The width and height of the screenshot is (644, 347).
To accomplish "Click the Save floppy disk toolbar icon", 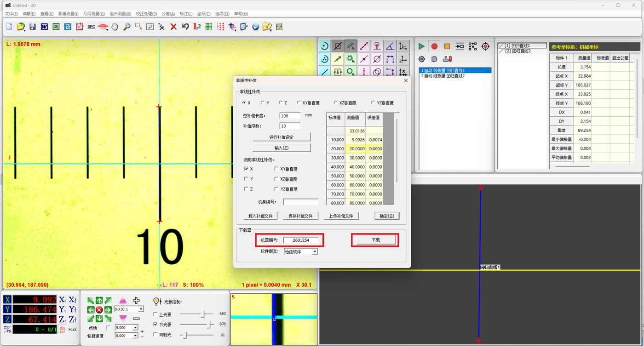I will point(32,27).
